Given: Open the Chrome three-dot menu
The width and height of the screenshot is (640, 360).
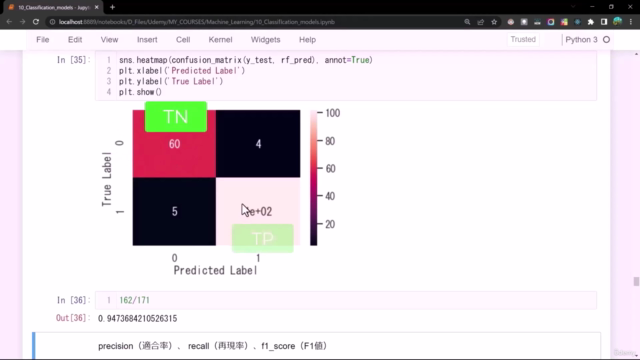Looking at the screenshot, I should click(x=631, y=22).
